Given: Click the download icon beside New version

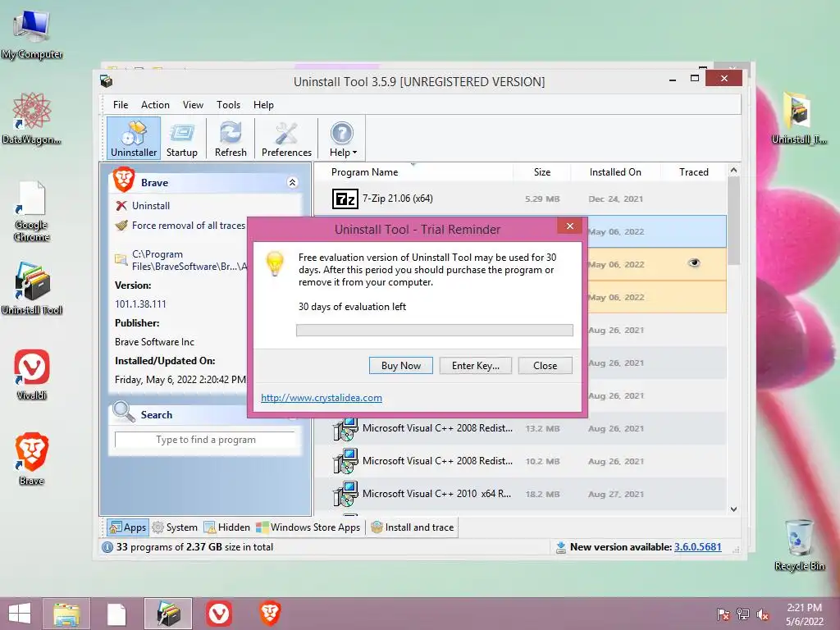Looking at the screenshot, I should click(x=560, y=547).
